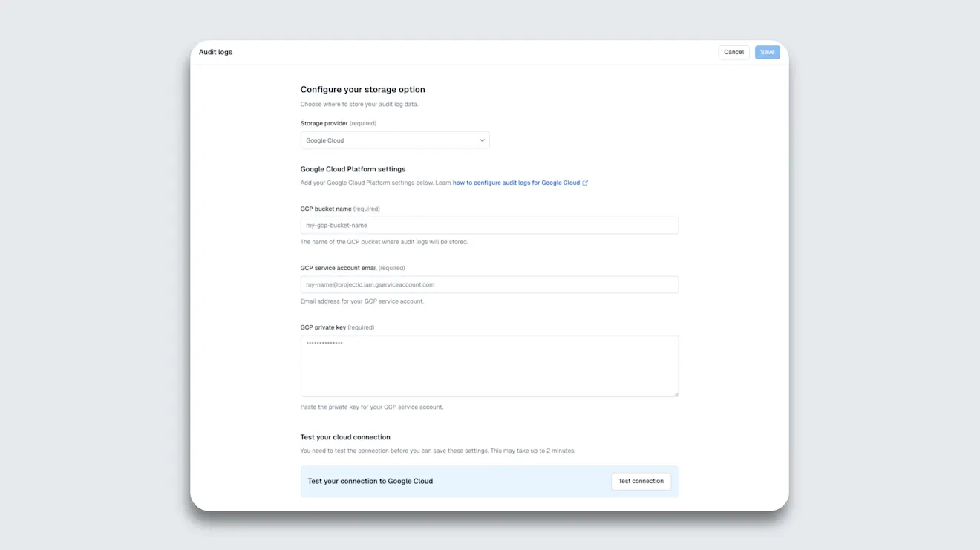Focus the GCP service account email field
Screen dimensions: 980x550
coord(489,284)
